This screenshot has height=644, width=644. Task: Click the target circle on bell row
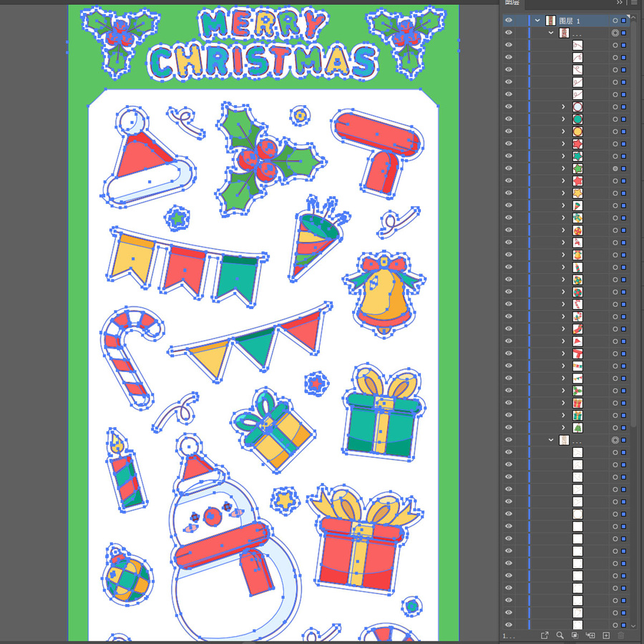(x=615, y=255)
